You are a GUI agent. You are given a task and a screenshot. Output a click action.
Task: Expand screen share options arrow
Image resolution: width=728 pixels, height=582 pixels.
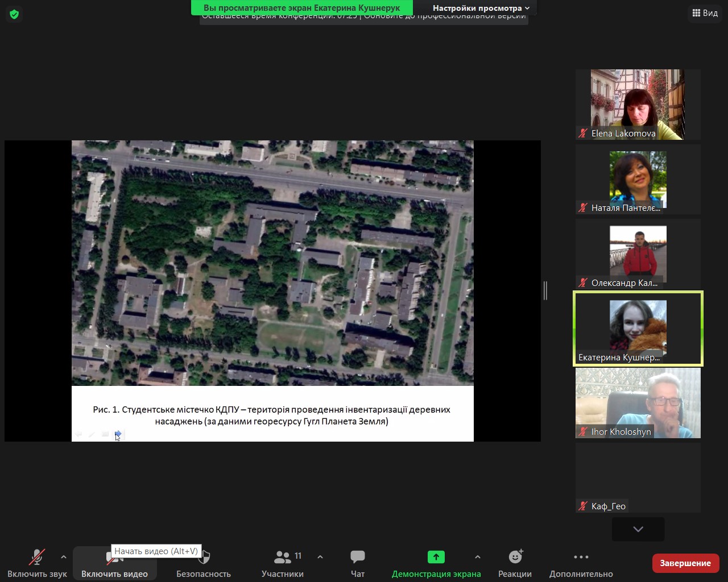pyautogui.click(x=478, y=557)
